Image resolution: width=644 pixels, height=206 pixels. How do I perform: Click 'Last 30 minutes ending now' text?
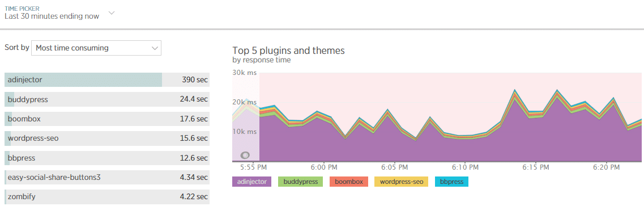tap(52, 16)
